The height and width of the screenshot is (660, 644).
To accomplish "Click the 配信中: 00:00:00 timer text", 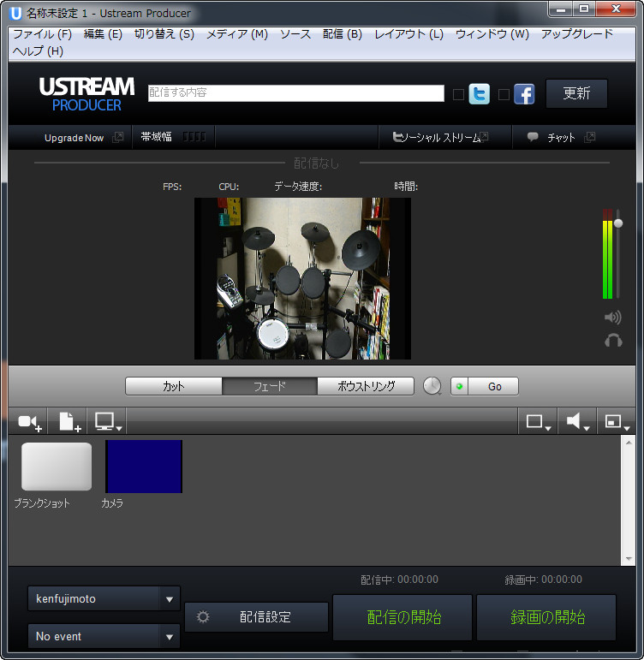I will [399, 580].
